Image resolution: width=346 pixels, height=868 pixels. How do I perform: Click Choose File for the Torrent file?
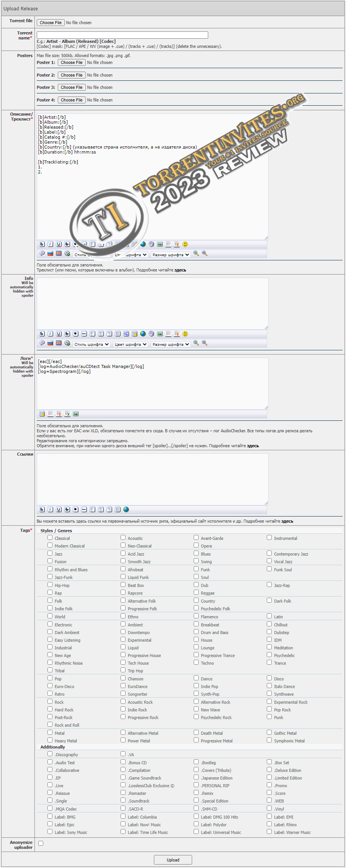click(51, 23)
